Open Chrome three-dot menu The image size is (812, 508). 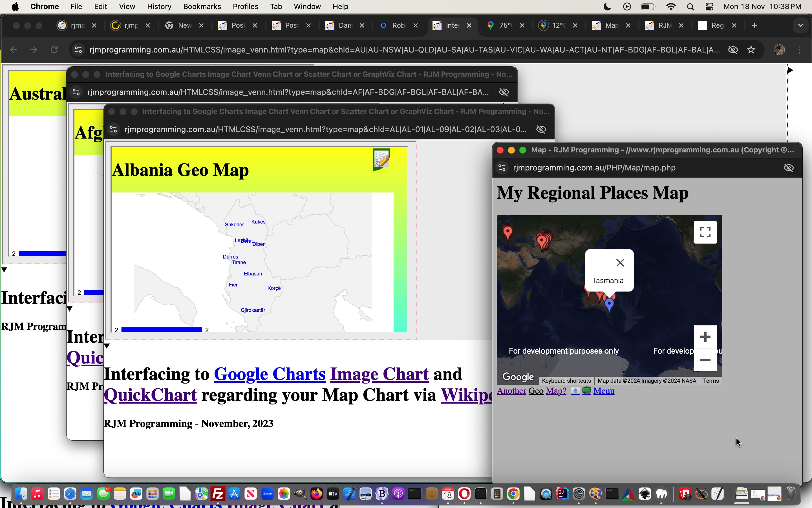pos(800,50)
